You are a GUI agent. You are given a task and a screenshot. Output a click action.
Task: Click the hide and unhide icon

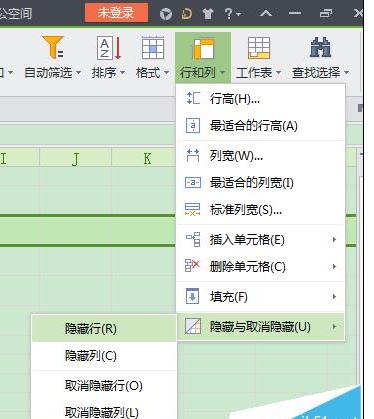193,326
